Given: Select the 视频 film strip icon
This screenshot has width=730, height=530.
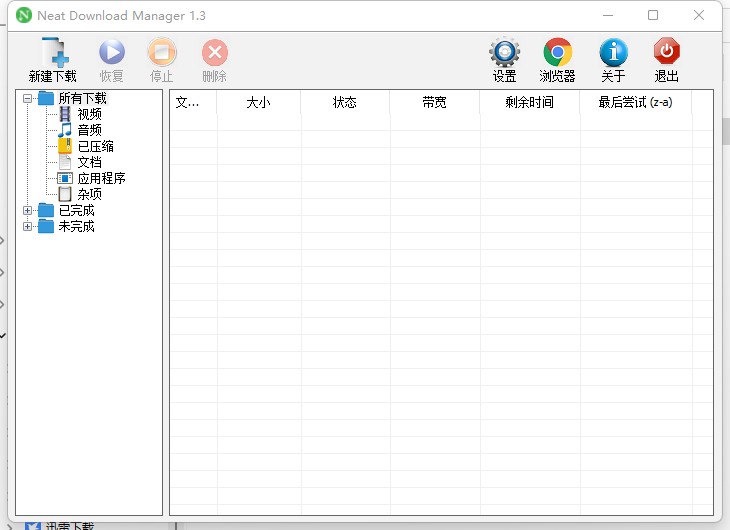Looking at the screenshot, I should pos(65,114).
